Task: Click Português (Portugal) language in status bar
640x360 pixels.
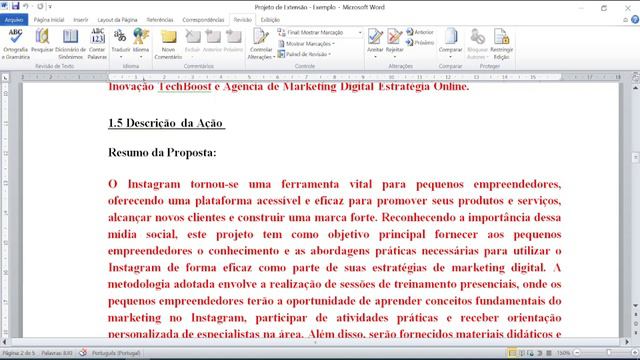Action: (116, 353)
